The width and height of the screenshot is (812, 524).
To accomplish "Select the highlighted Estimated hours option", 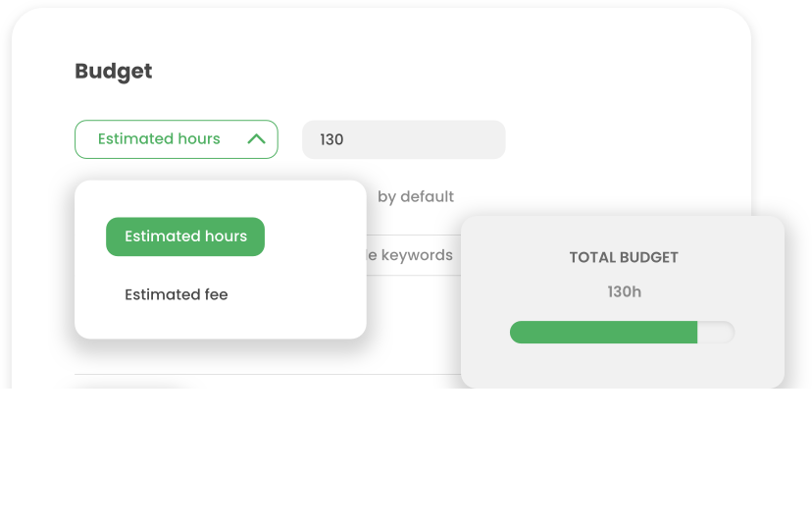I will 185,236.
